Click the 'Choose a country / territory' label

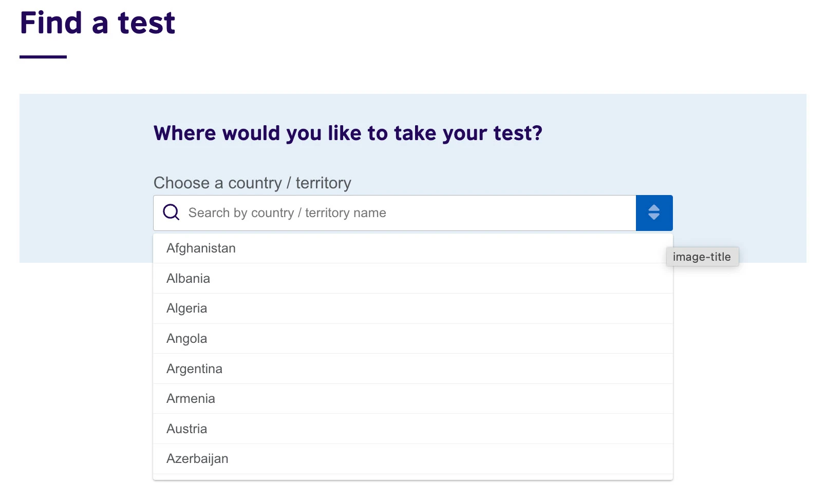[x=252, y=183]
